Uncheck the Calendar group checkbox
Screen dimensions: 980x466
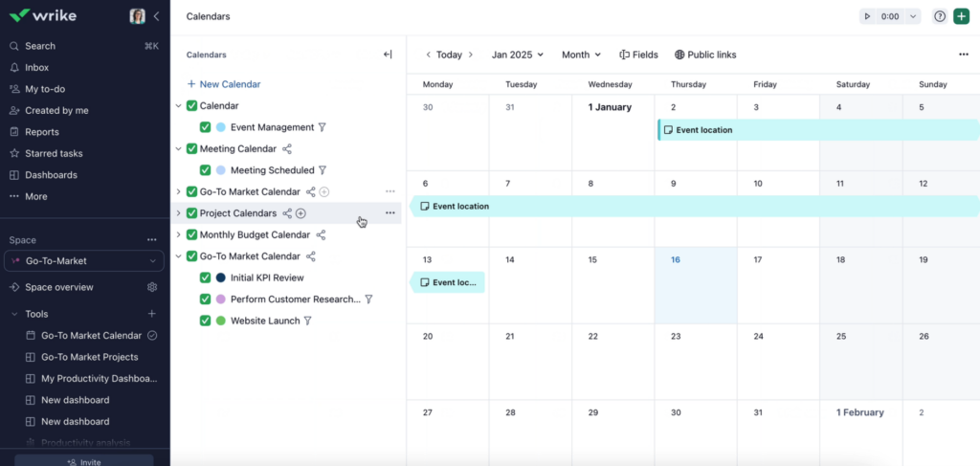[x=191, y=106]
